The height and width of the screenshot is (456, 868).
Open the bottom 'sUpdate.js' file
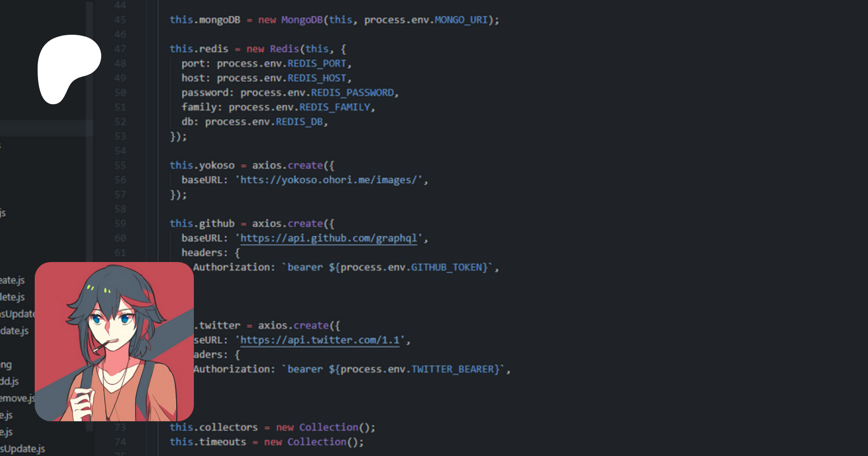pos(23,449)
